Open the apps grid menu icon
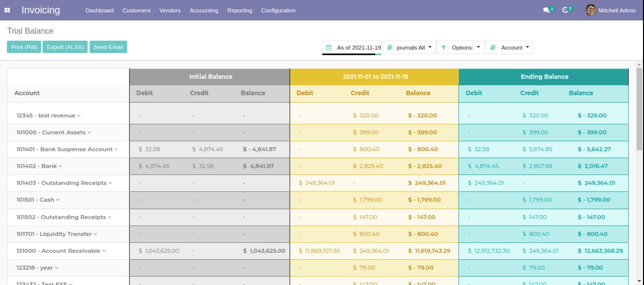Screen dimensions: 644x285 (x=7, y=10)
